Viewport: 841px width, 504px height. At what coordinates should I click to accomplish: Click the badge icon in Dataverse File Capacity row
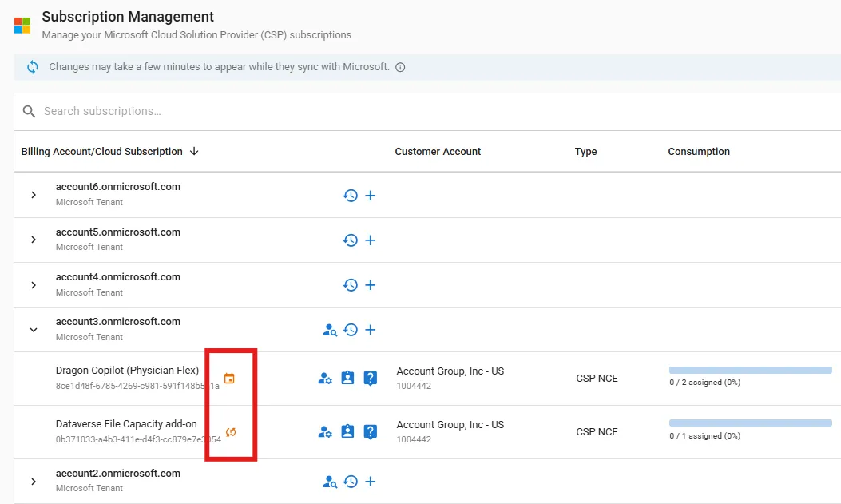point(347,431)
